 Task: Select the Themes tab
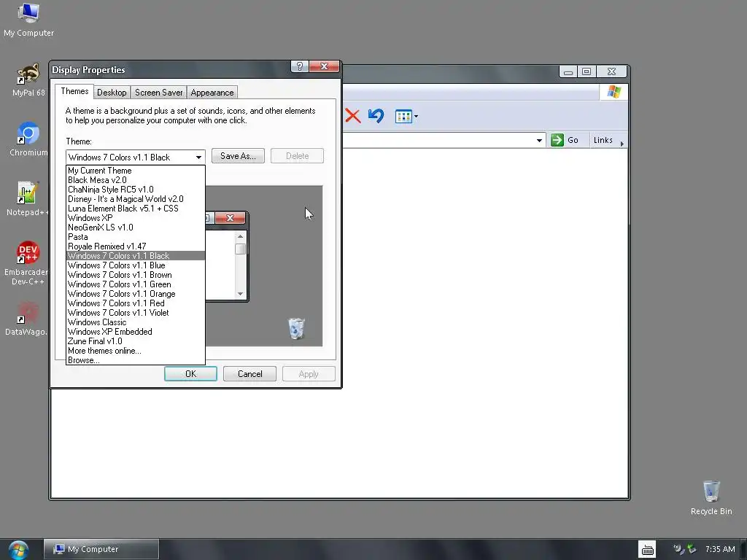pos(74,91)
